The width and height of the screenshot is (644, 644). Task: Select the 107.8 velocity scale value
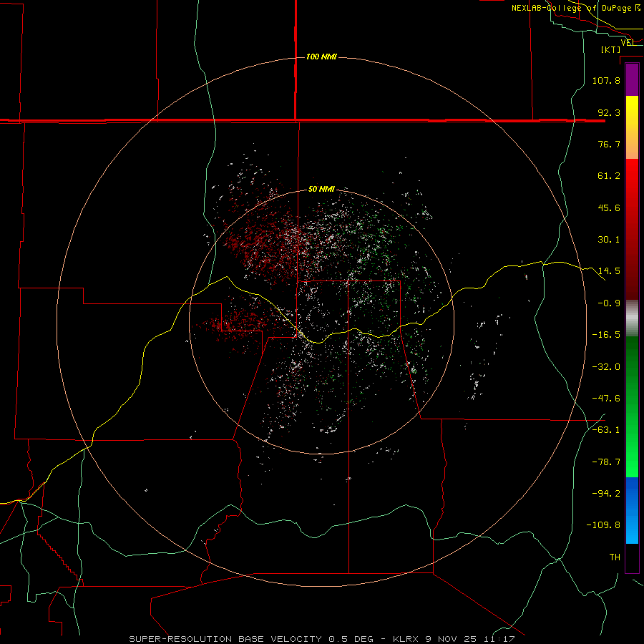click(x=606, y=80)
